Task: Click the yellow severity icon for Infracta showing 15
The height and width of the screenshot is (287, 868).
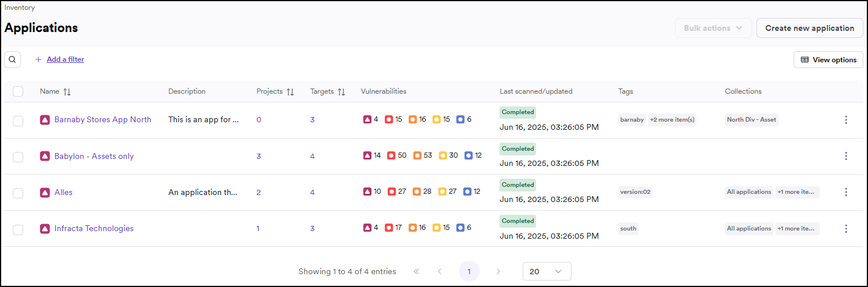Action: (436, 228)
